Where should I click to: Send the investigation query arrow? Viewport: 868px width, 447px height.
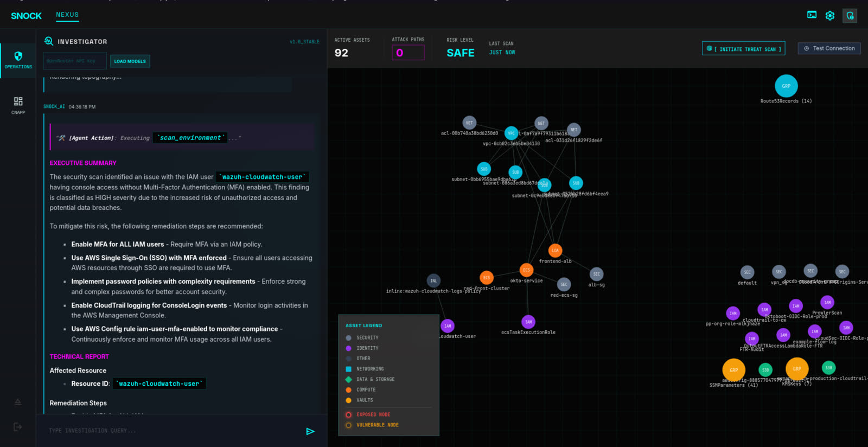click(310, 431)
